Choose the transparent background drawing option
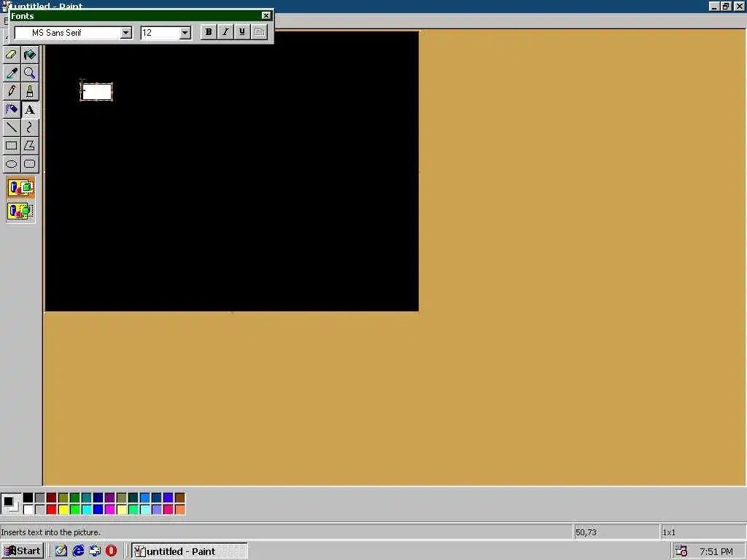Viewport: 747px width, 560px height. pyautogui.click(x=20, y=211)
